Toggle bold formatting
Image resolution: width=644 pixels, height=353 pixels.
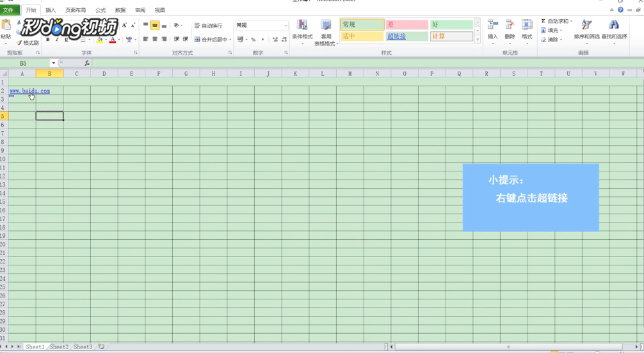(48, 40)
